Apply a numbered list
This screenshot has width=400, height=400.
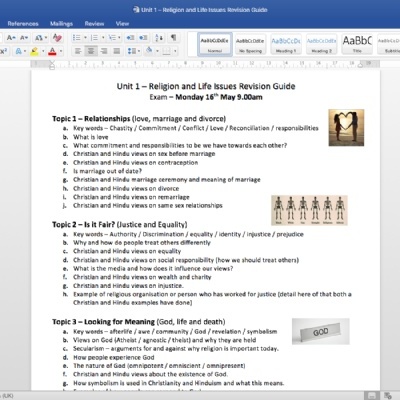pyautogui.click(x=94, y=38)
